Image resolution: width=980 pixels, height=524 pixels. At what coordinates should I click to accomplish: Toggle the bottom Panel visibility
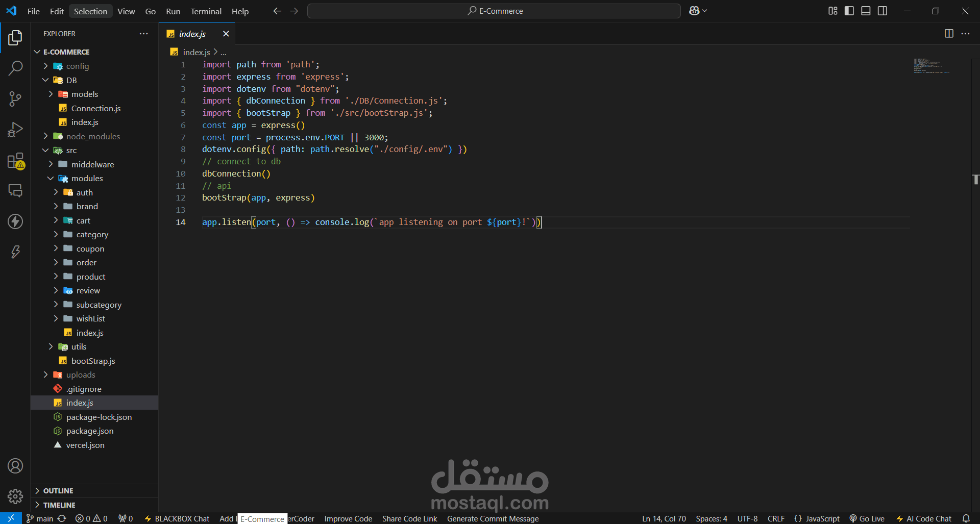(x=866, y=11)
